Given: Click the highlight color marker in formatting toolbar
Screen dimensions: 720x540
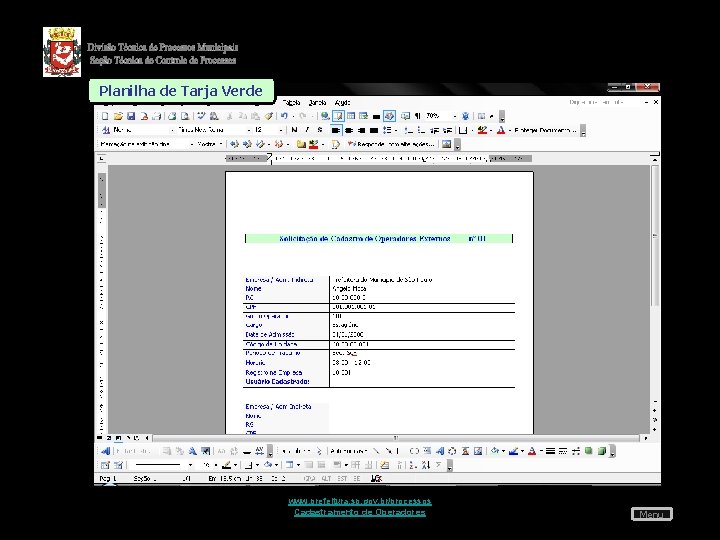Looking at the screenshot, I should click(482, 130).
